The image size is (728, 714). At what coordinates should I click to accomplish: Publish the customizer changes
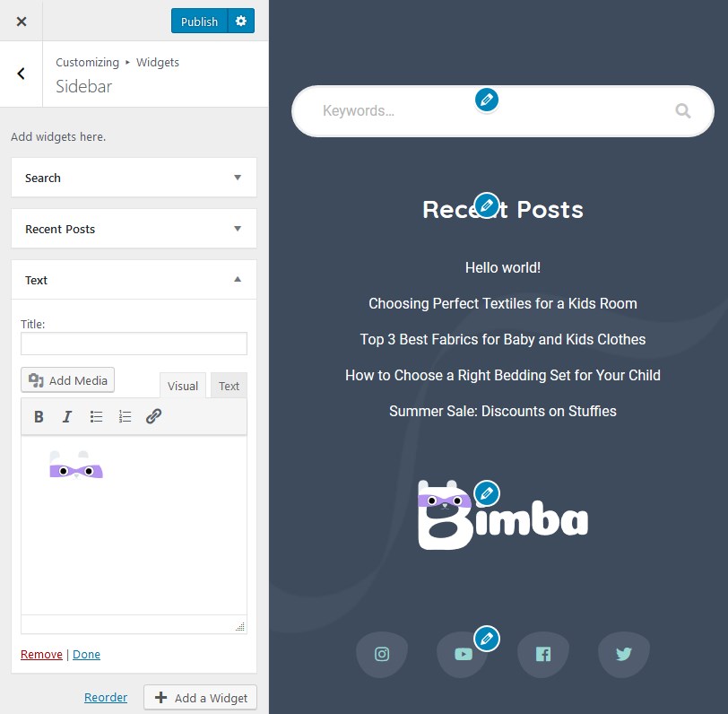199,21
